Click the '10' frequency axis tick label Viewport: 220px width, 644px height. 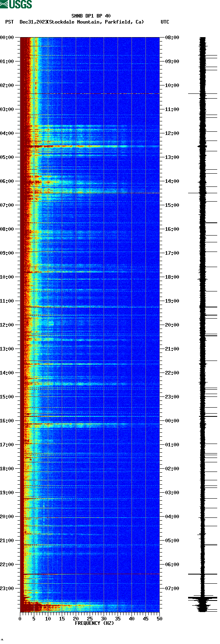click(x=48, y=619)
